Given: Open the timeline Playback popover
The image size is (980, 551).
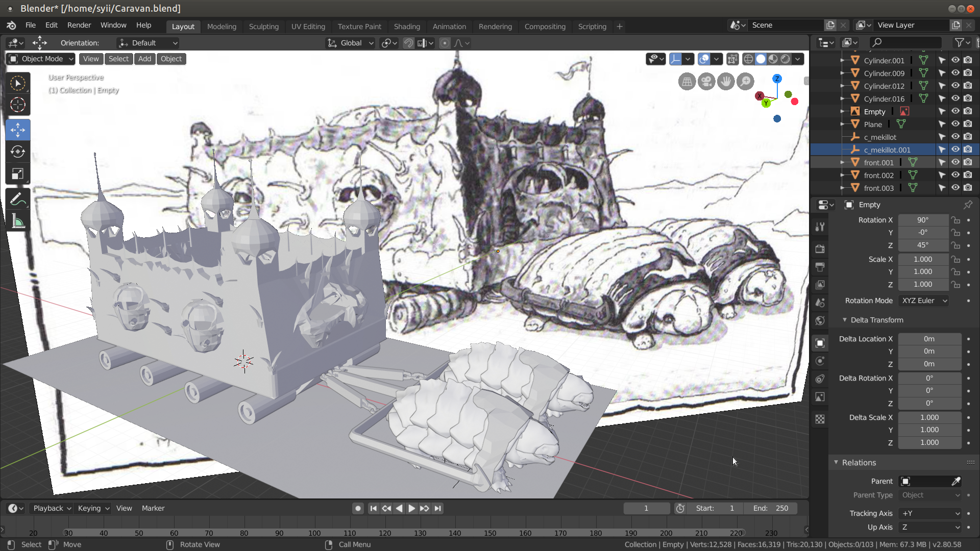Looking at the screenshot, I should click(52, 508).
